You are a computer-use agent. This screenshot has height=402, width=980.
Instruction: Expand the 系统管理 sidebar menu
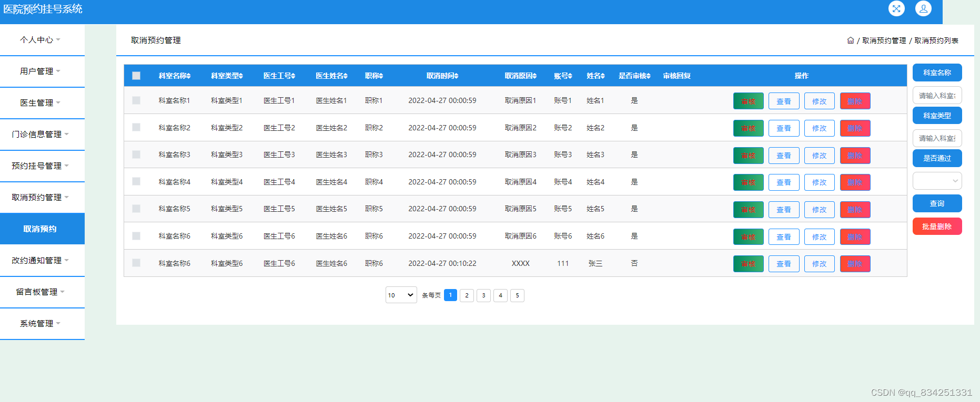[x=42, y=324]
